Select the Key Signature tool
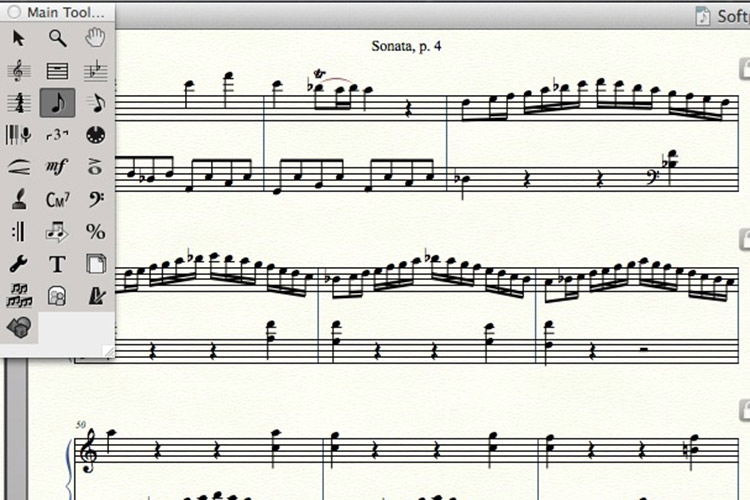 (95, 71)
